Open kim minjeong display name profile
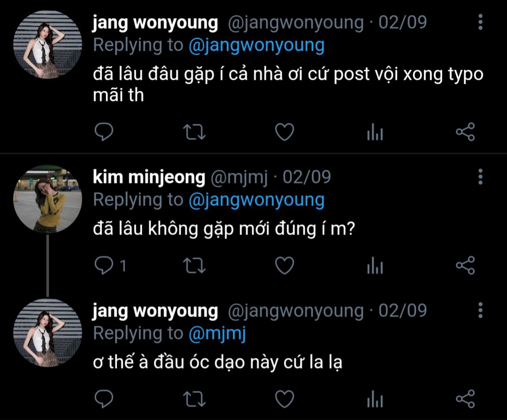 click(149, 177)
